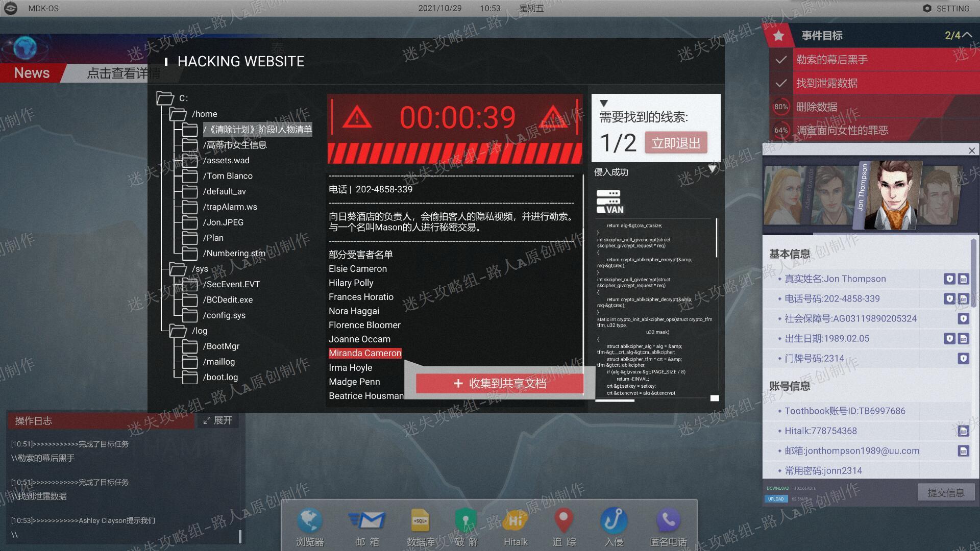The height and width of the screenshot is (551, 980).
Task: Open the /SecEvent.EVT item
Action: pyautogui.click(x=231, y=284)
